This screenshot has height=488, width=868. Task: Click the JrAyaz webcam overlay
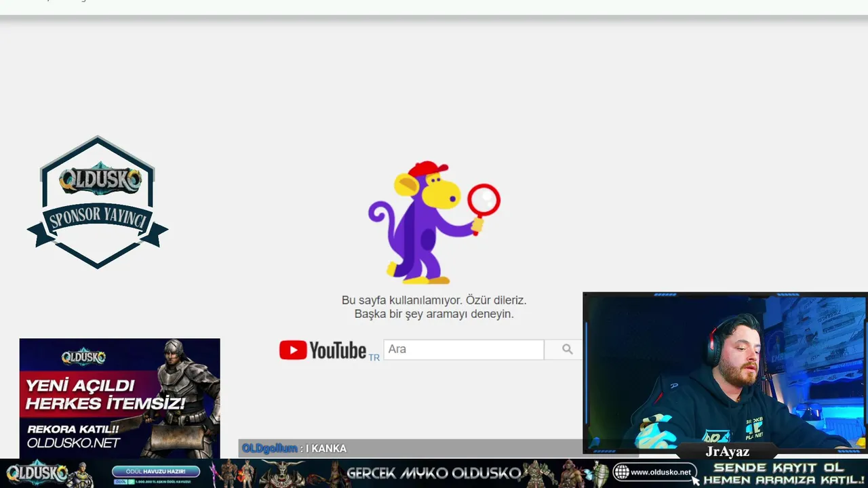coord(725,373)
